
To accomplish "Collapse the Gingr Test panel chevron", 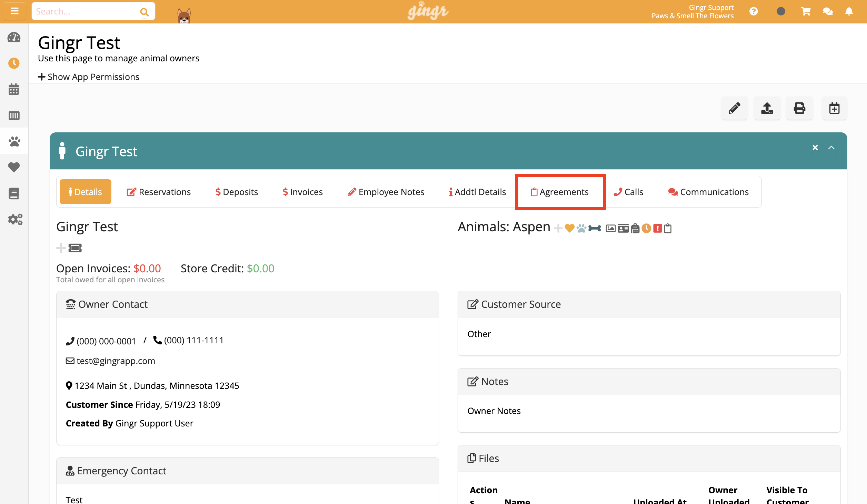I will pos(831,148).
